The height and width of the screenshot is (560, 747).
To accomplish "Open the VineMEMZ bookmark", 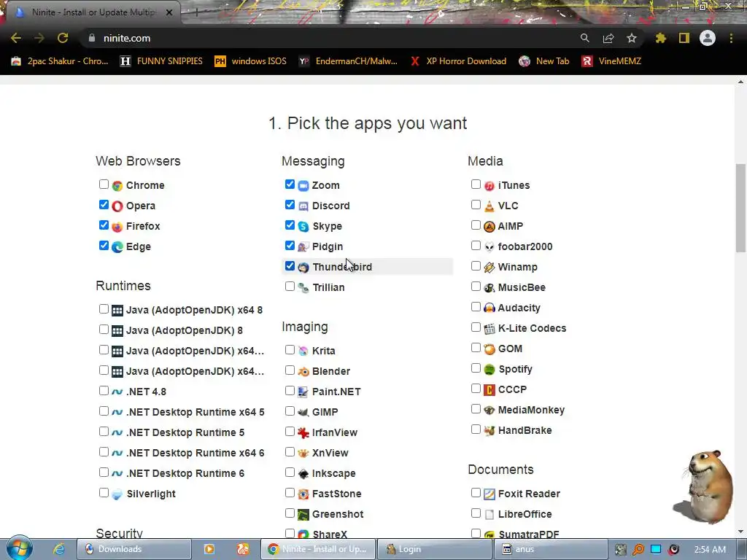I will 611,61.
